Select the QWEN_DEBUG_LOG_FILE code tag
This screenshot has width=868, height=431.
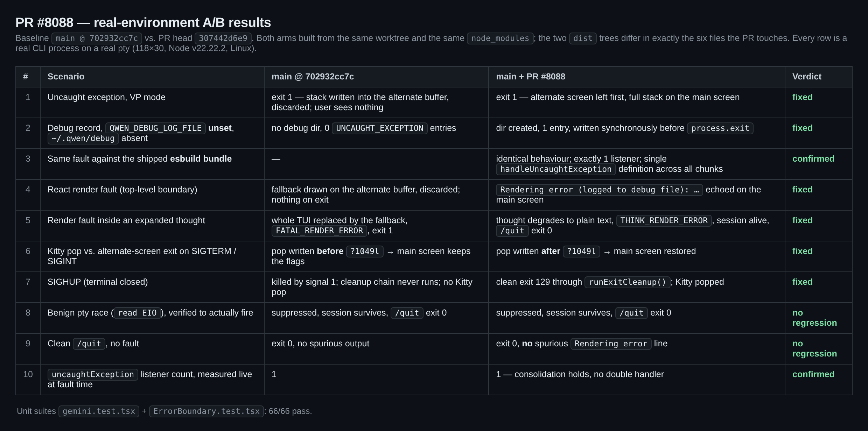(x=156, y=128)
